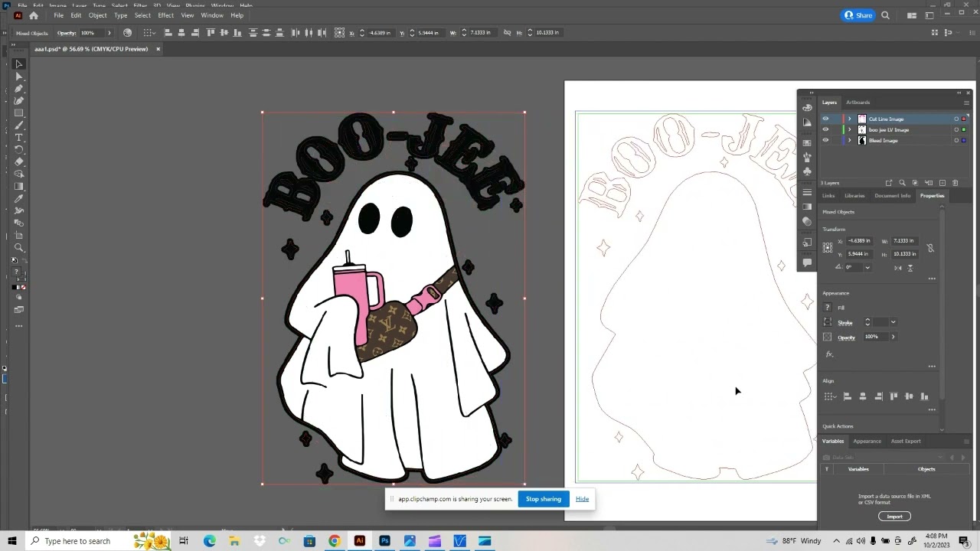Screen dimensions: 980x551
Task: Open Edit Toolbar three-dots button
Action: (19, 326)
